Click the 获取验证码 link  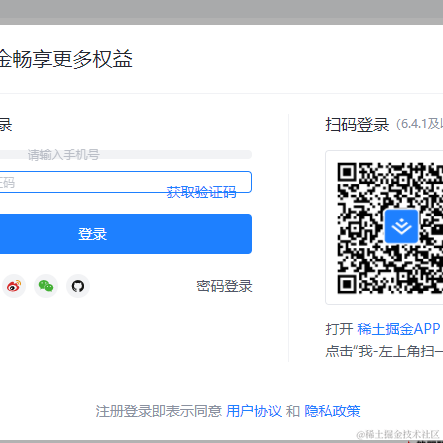click(201, 192)
